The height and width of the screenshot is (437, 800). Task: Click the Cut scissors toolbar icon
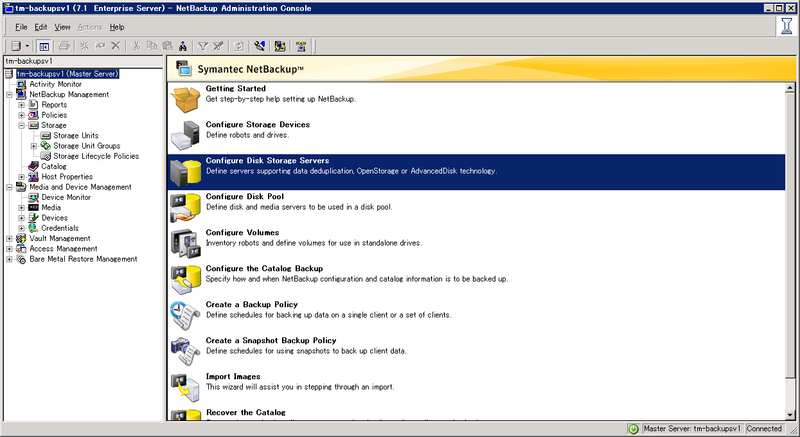click(x=136, y=46)
